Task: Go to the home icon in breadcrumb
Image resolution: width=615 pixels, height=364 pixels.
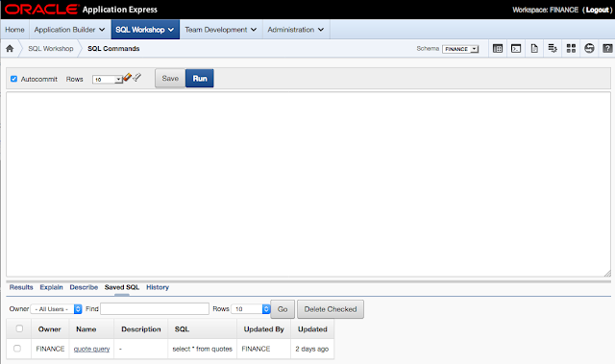Action: (x=10, y=49)
